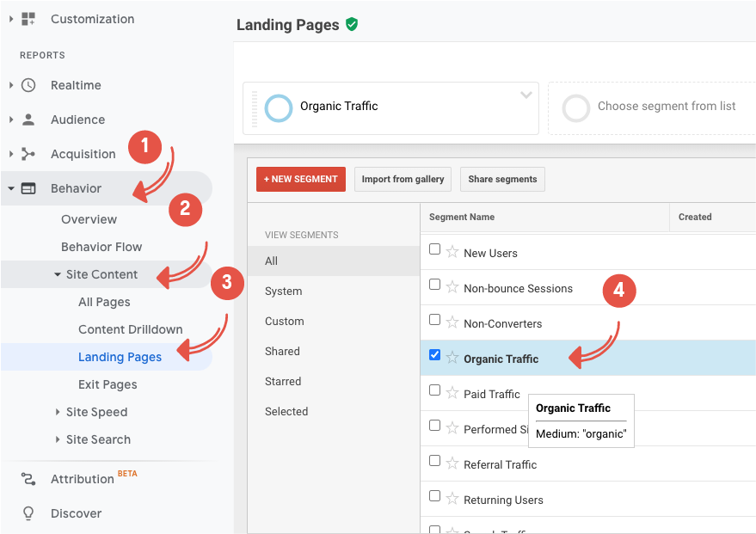The image size is (756, 534).
Task: Collapse the Site Content section
Action: click(x=58, y=274)
